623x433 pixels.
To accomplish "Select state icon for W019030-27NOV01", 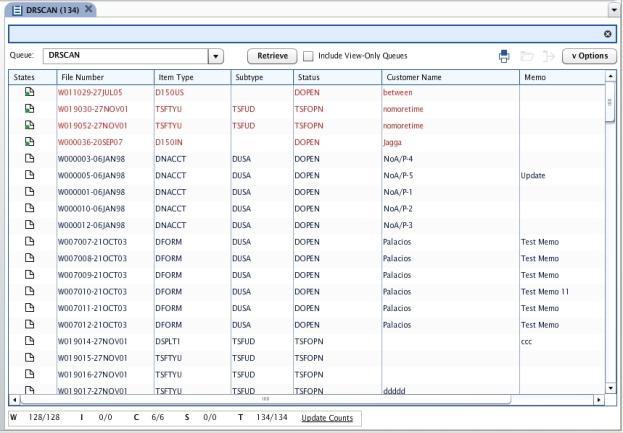I will 29,109.
